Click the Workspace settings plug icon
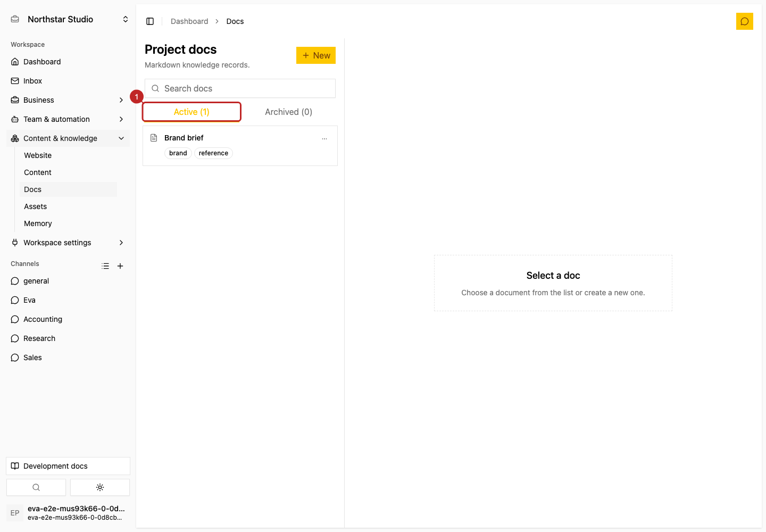 coord(15,243)
